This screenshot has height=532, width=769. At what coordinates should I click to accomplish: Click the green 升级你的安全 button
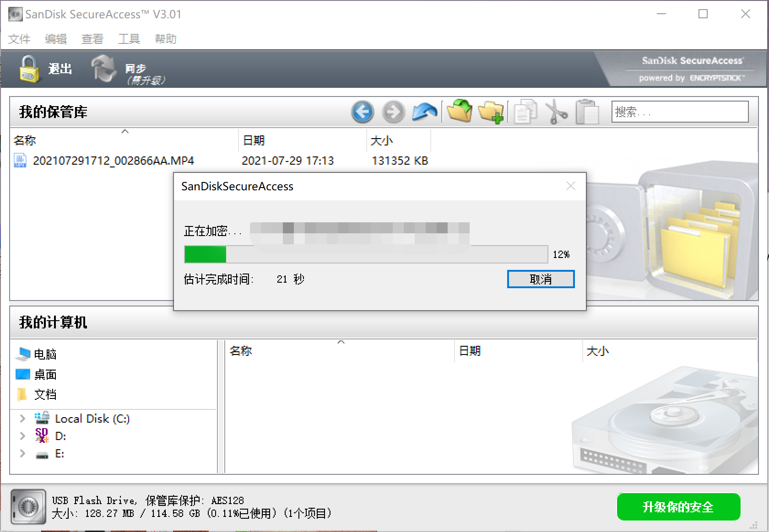[678, 507]
